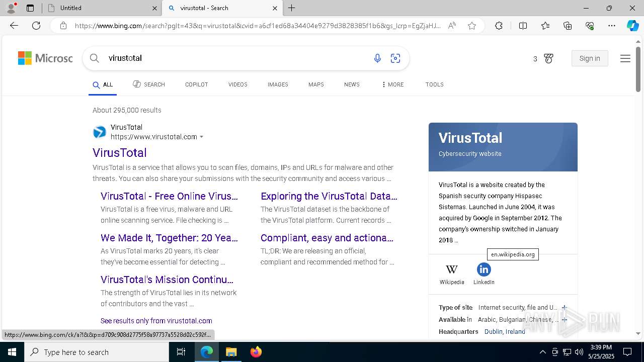Open the COPILOT tab
The width and height of the screenshot is (644, 362).
(x=196, y=84)
